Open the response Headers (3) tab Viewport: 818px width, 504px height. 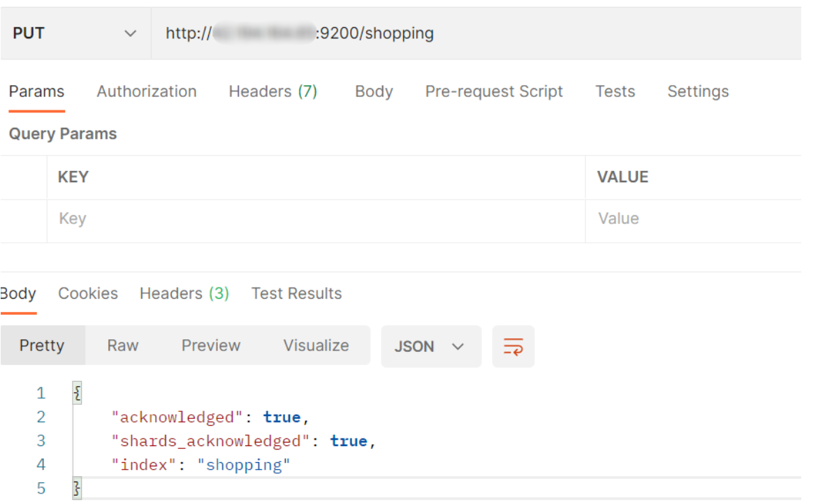point(184,293)
